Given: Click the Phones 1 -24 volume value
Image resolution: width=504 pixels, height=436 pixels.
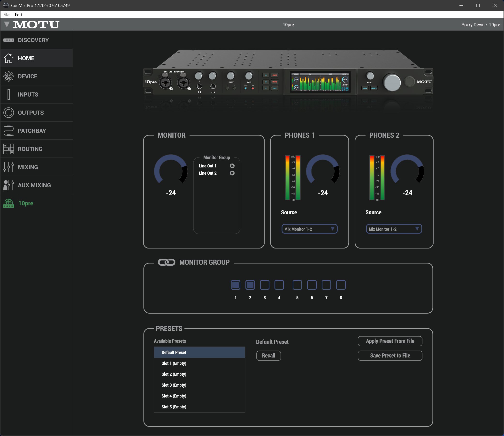Looking at the screenshot, I should point(323,193).
